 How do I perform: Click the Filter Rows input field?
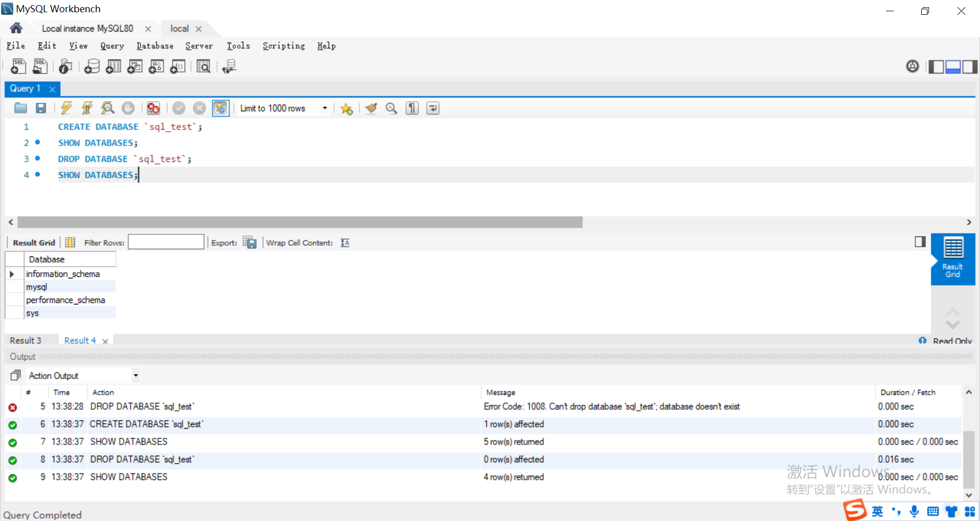click(166, 242)
